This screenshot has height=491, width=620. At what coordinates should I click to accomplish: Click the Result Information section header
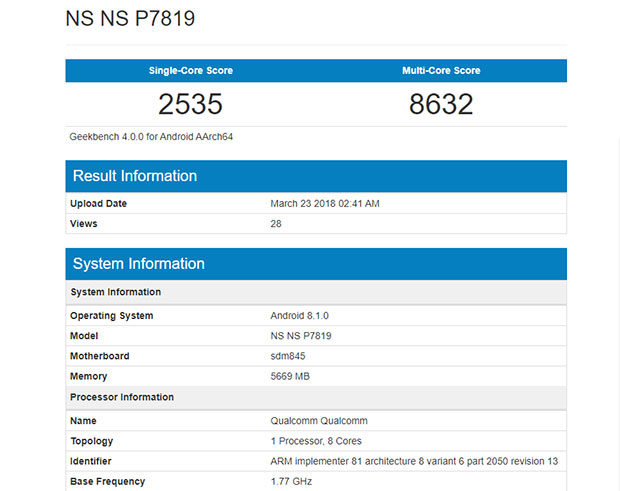click(135, 176)
